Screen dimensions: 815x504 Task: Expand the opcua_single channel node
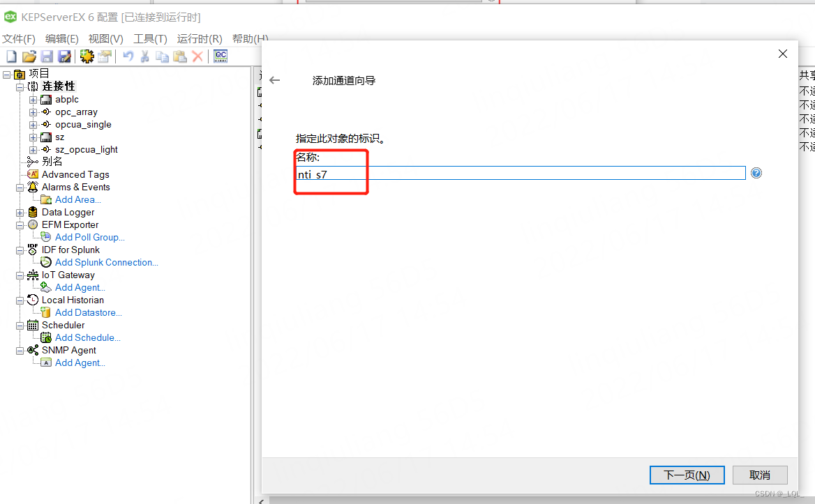pyautogui.click(x=33, y=125)
